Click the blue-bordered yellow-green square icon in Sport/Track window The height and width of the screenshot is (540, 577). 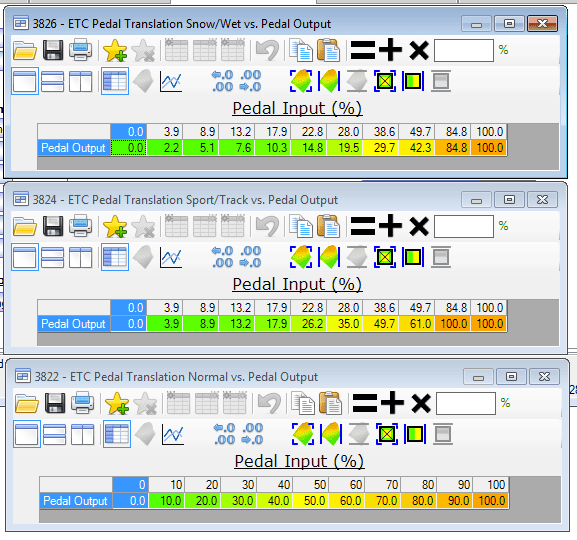click(413, 257)
